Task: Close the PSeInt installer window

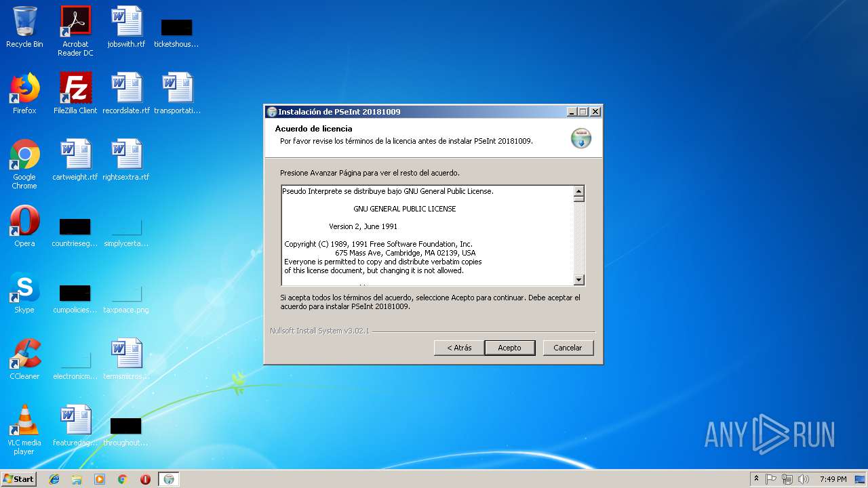Action: (x=595, y=112)
